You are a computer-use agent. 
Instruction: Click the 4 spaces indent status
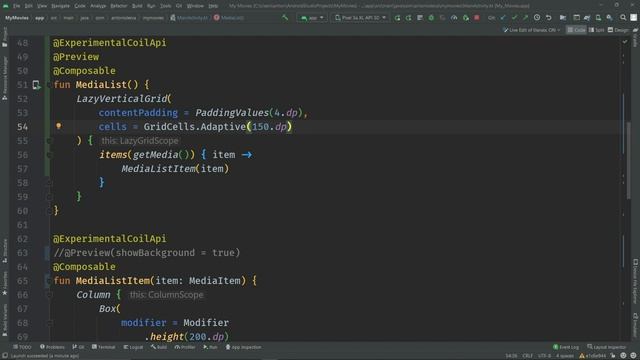pos(565,356)
